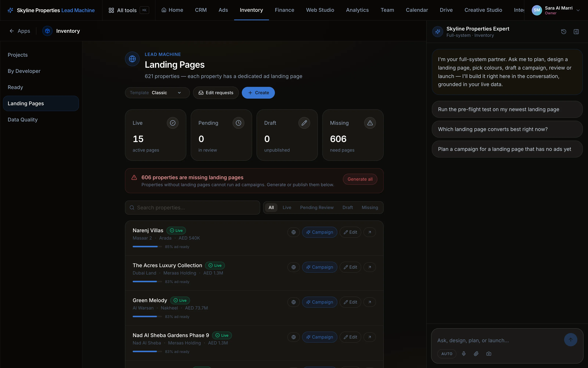Open the CRM tab
This screenshot has width=588, height=368.
pos(201,10)
